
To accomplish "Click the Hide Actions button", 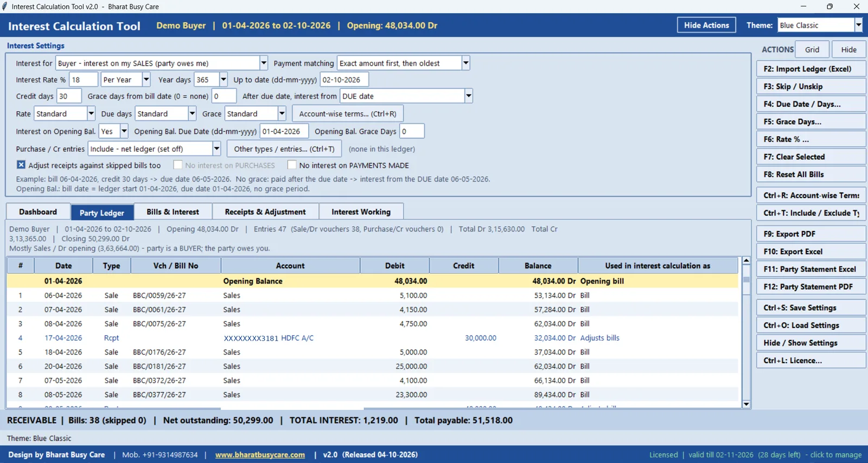I will pyautogui.click(x=706, y=25).
